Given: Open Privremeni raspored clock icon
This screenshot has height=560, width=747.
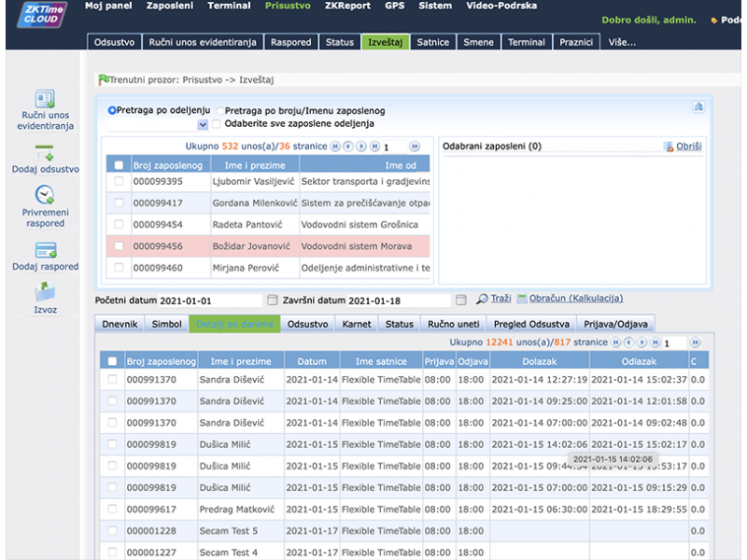Looking at the screenshot, I should (x=45, y=194).
